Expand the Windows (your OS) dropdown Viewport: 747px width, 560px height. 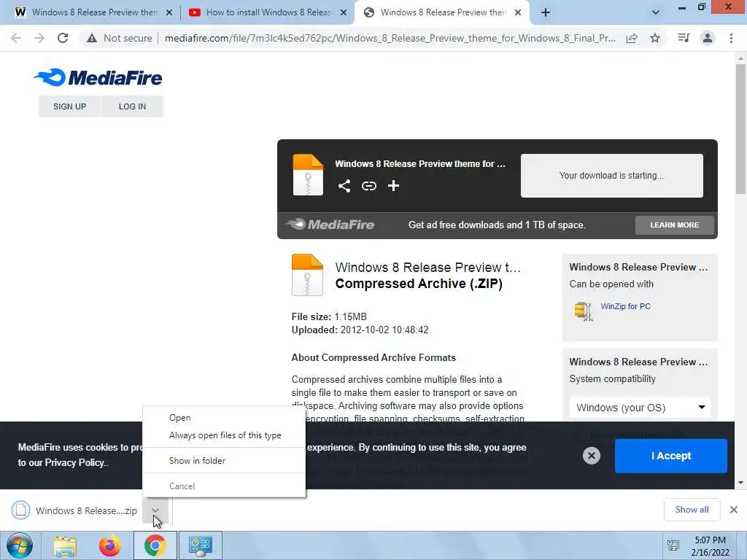point(640,408)
